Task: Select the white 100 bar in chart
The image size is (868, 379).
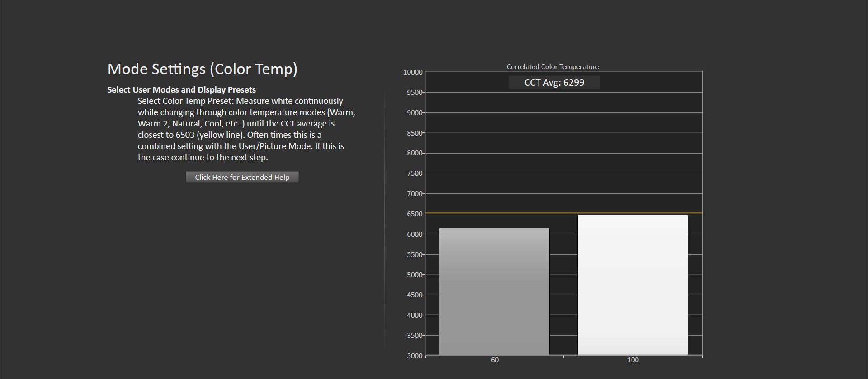Action: pos(632,285)
